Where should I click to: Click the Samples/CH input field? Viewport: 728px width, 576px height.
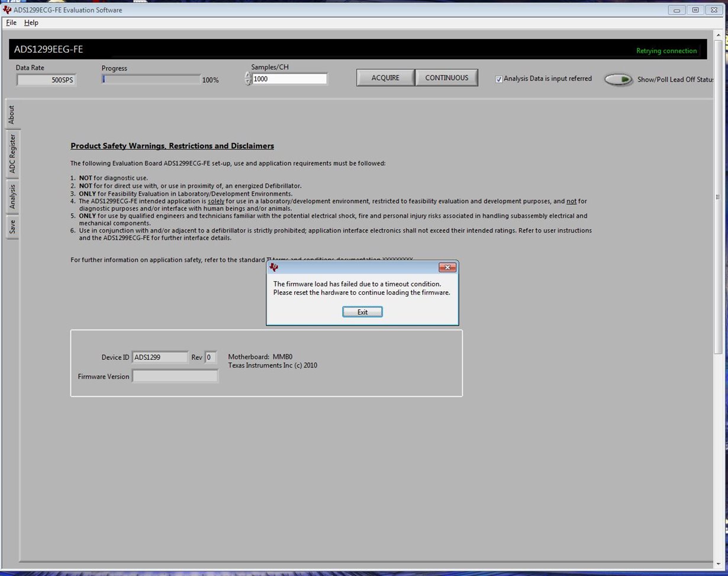point(289,79)
